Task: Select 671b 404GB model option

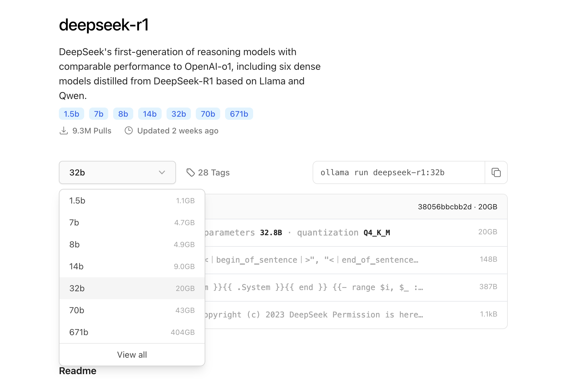Action: 132,332
